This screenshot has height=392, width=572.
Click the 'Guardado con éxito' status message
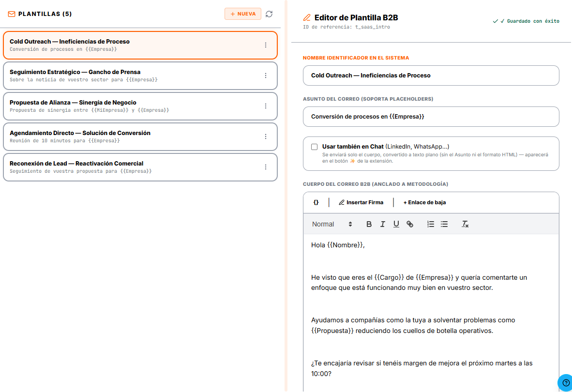[x=526, y=21]
